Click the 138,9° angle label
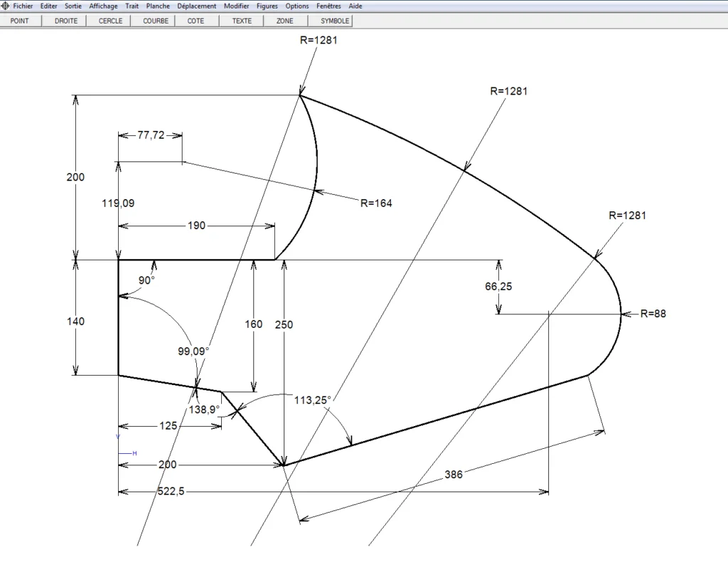The width and height of the screenshot is (728, 567). click(204, 410)
